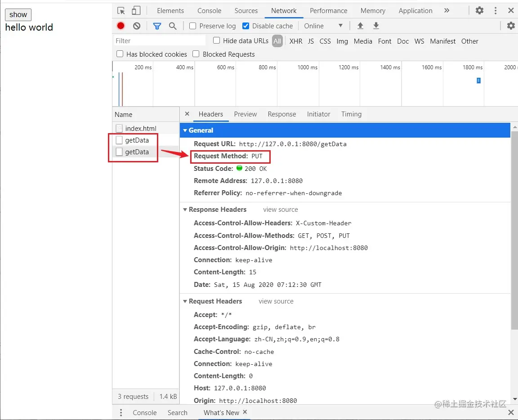Open the drawer three-dot menu icon
Screen dimensions: 518x420
tap(121, 412)
